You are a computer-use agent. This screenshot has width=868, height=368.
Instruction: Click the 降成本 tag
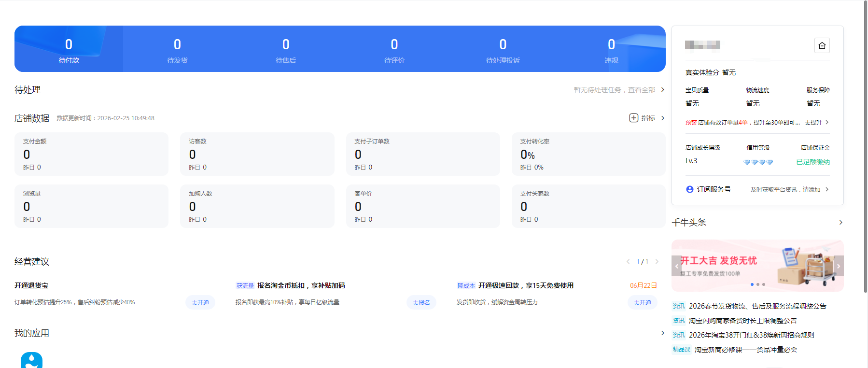coord(466,286)
